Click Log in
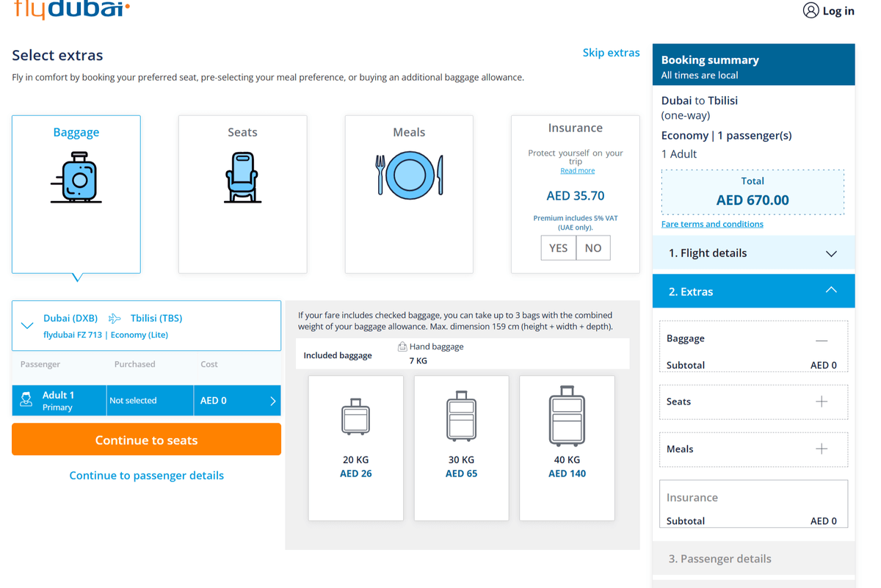The image size is (881, 588). point(838,11)
